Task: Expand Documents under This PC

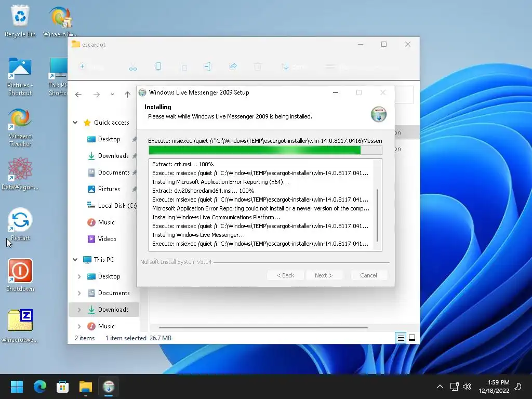Action: 79,293
